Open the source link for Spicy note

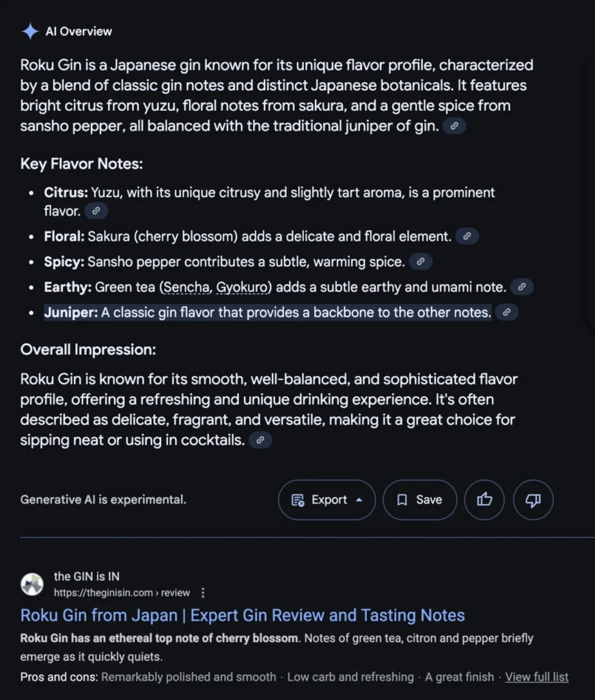click(421, 262)
